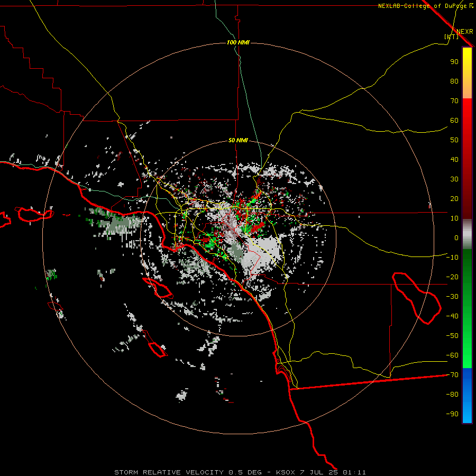Click the "[KT]" units label
This screenshot has height=476, width=476.
452,36
